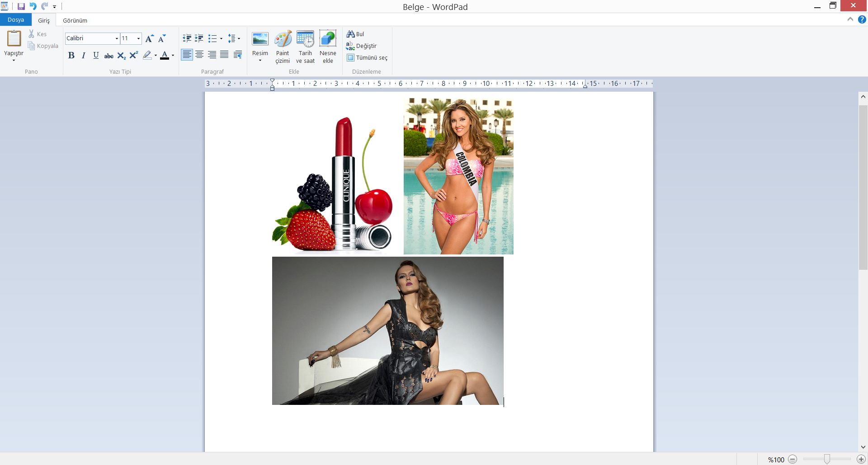The width and height of the screenshot is (868, 465).
Task: Undo the last action
Action: click(33, 6)
